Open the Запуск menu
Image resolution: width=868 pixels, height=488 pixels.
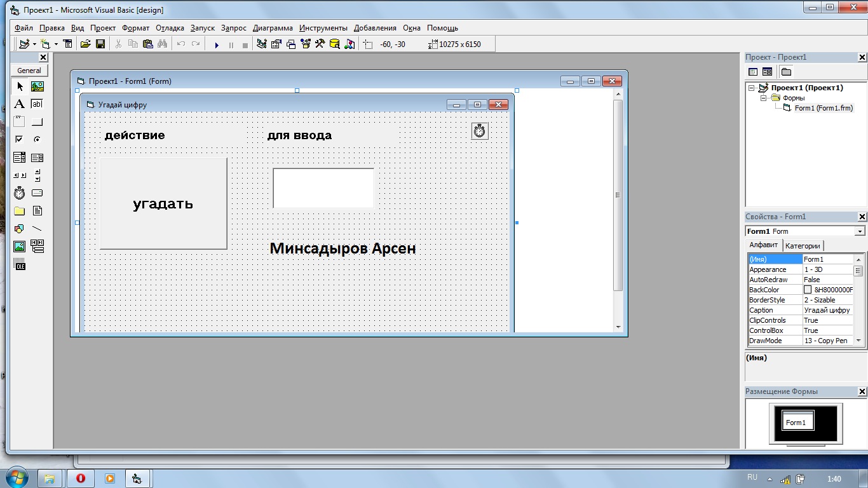coord(201,28)
